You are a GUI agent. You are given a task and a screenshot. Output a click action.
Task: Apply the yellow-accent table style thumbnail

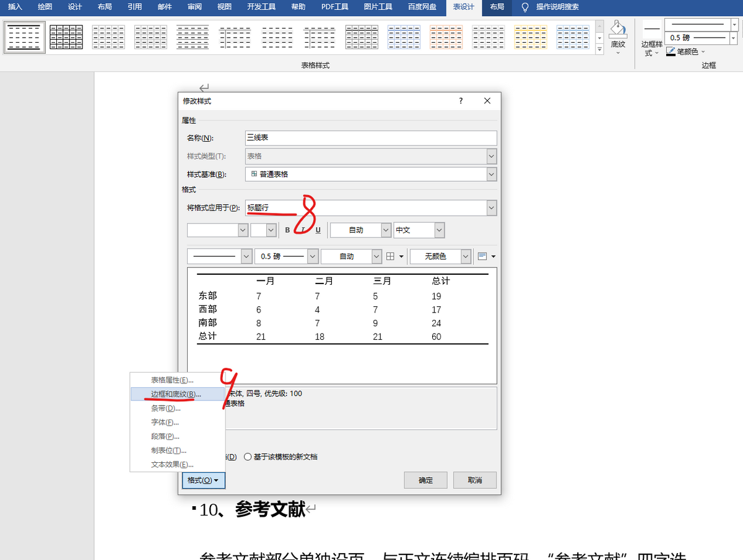(x=531, y=37)
